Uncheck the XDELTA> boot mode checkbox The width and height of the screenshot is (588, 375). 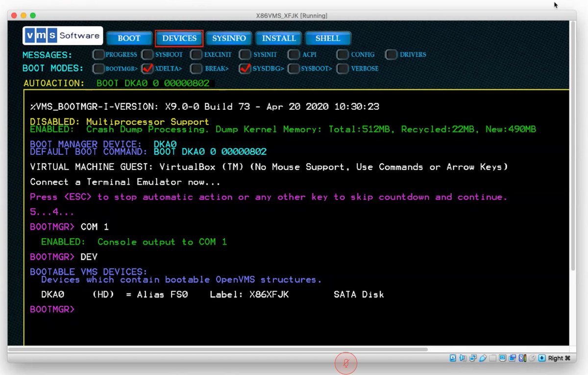click(x=147, y=69)
